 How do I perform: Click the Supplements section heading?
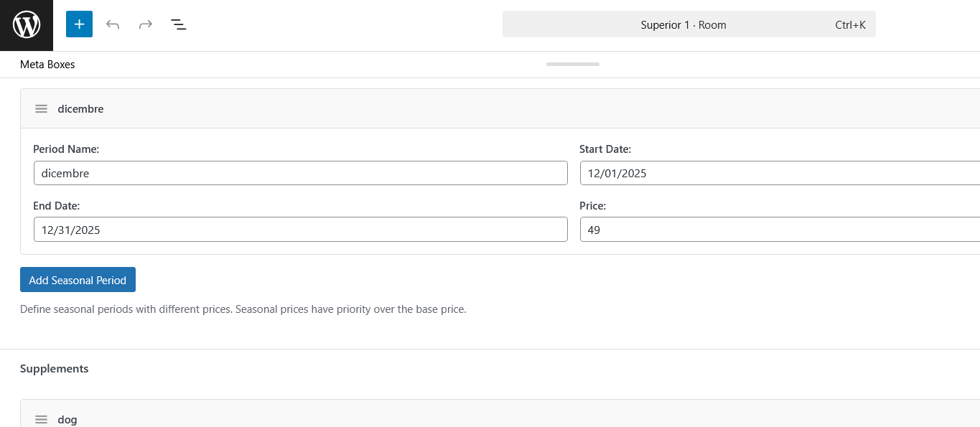(x=55, y=368)
